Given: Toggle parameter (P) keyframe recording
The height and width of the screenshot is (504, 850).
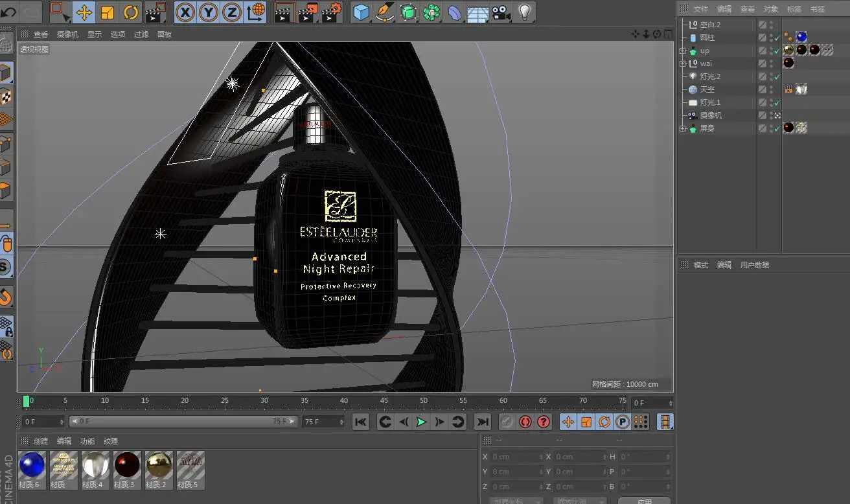Looking at the screenshot, I should click(623, 422).
